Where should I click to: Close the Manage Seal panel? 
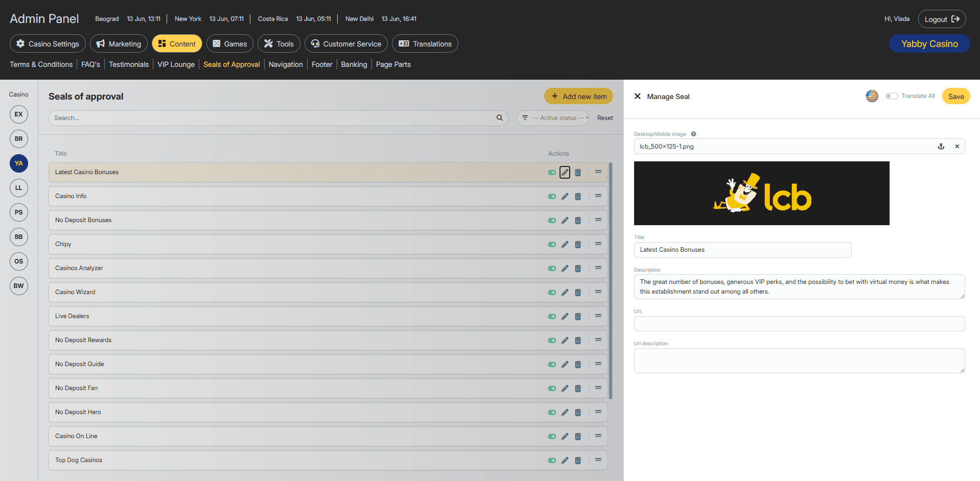pos(638,96)
